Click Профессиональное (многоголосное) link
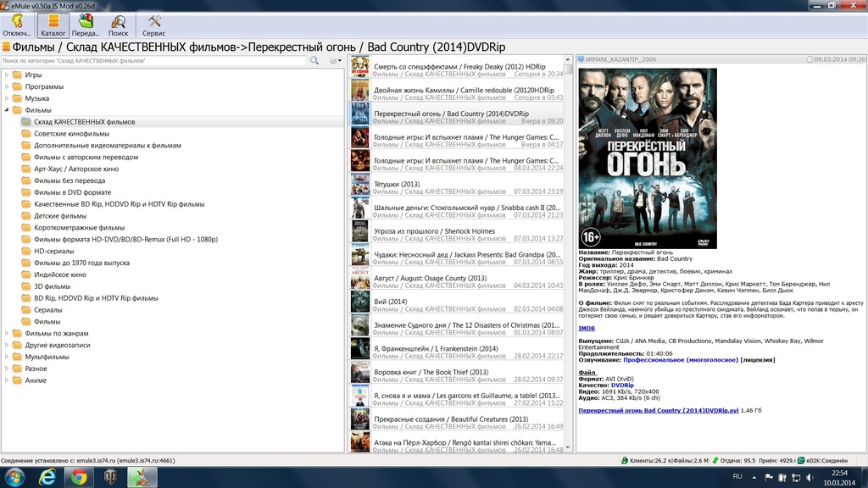This screenshot has height=488, width=868. pos(681,359)
